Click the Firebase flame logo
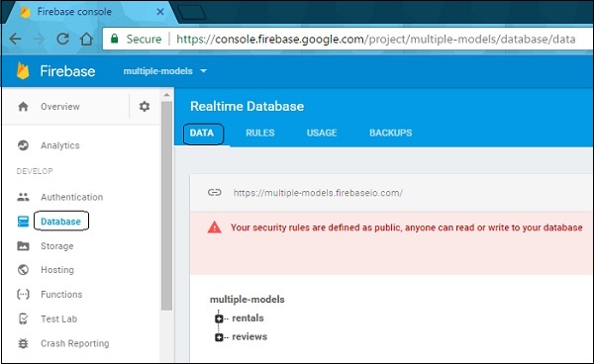This screenshot has width=594, height=364. (23, 71)
